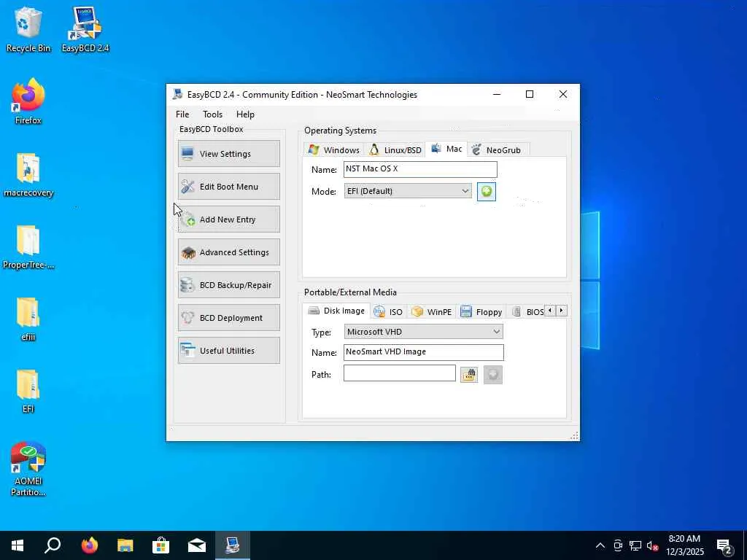Minimize the EasyBCD window
Screen dimensions: 747x560
pos(497,94)
